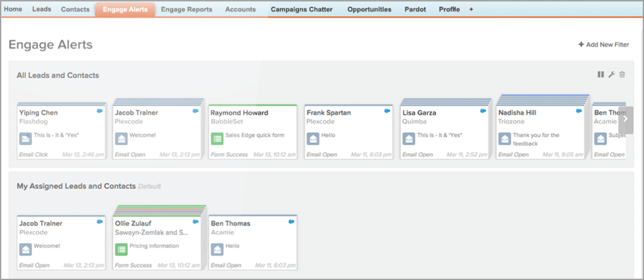Click 'Email Click' label on Yiping Chen's card
This screenshot has height=280, width=644.
click(x=34, y=155)
